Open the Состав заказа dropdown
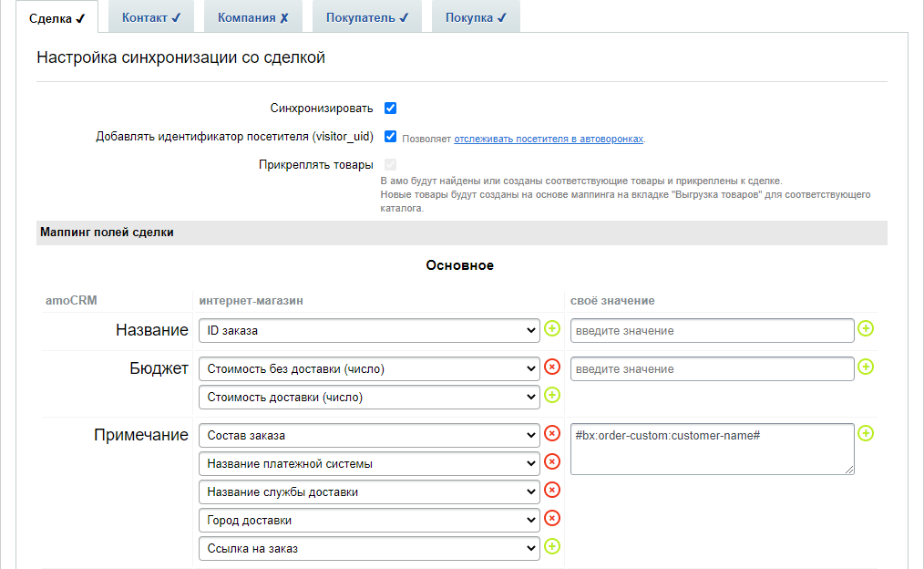Viewport: 924px width, 569px height. tap(369, 436)
